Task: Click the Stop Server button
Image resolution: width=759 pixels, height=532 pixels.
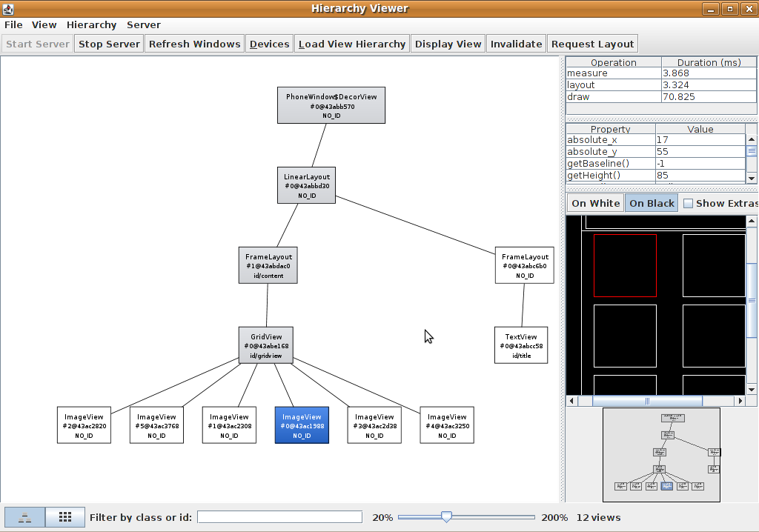Action: pos(109,44)
